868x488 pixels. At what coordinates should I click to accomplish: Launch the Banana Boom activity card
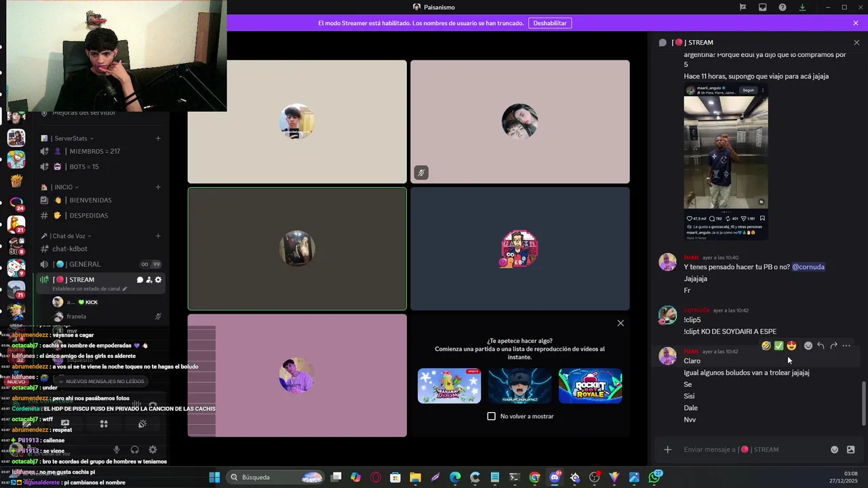(449, 386)
